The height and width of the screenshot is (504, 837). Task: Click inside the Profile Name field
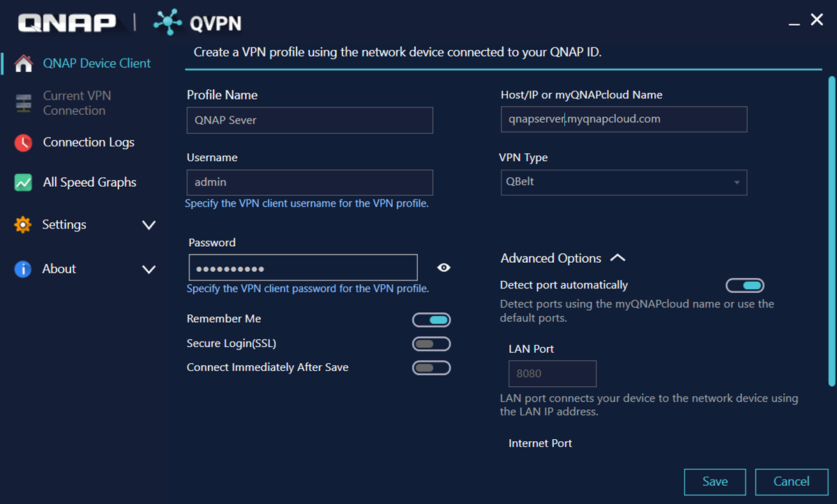coord(309,120)
